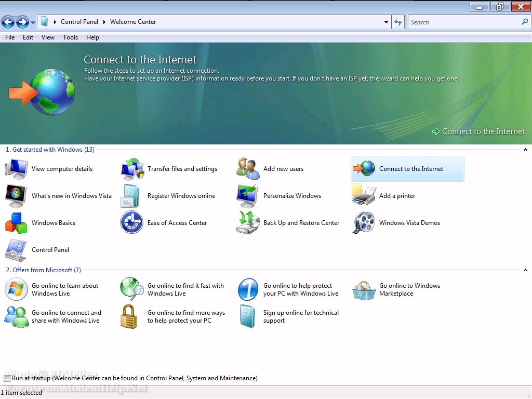532x399 pixels.
Task: Click Welcome Center in the breadcrumb
Action: tap(133, 22)
